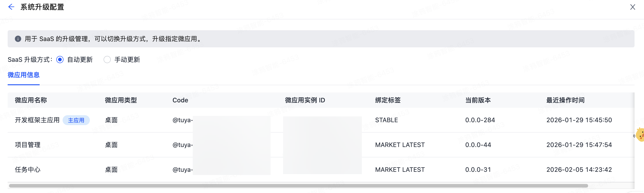Viewport: 644px width, 193px height.
Task: Click the STABLE tag for 开发框架主应用
Action: tap(386, 120)
